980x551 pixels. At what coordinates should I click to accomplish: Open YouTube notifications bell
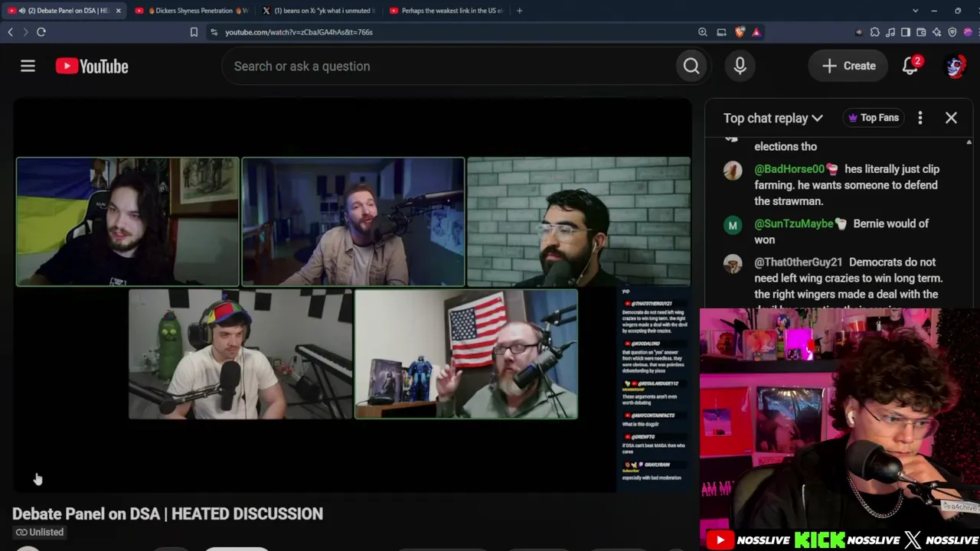click(x=910, y=67)
